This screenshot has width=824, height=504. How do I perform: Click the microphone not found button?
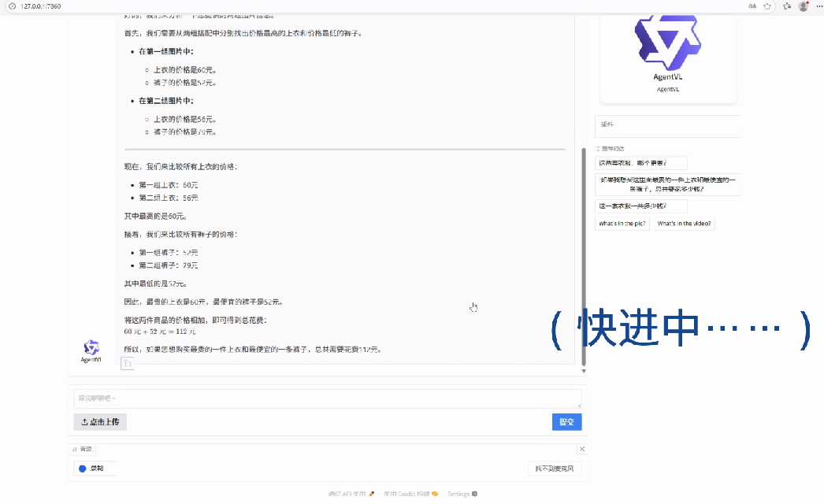point(555,469)
